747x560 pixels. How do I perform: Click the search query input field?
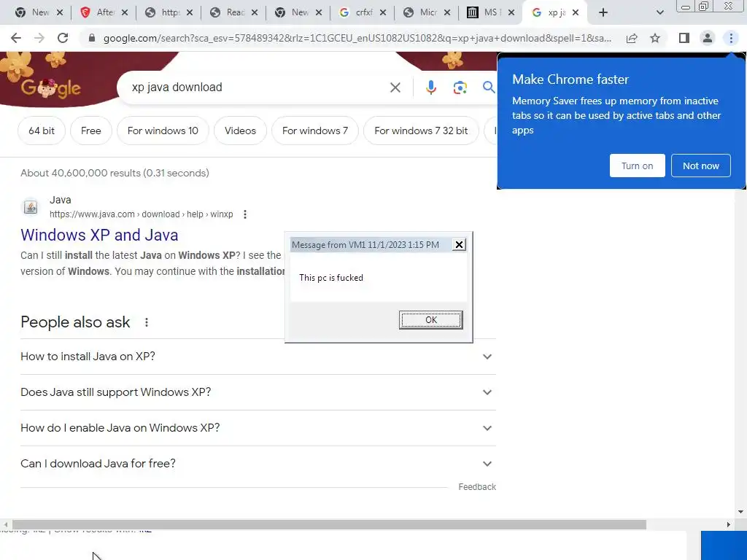258,87
